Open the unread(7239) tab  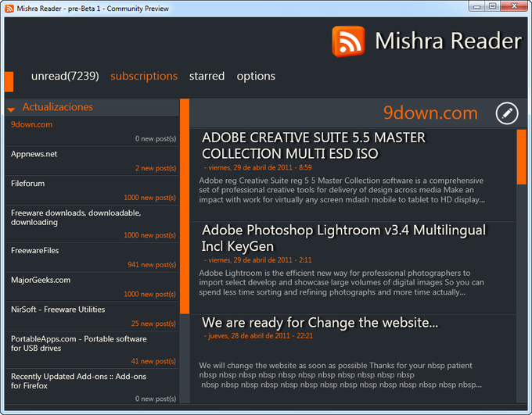(65, 76)
